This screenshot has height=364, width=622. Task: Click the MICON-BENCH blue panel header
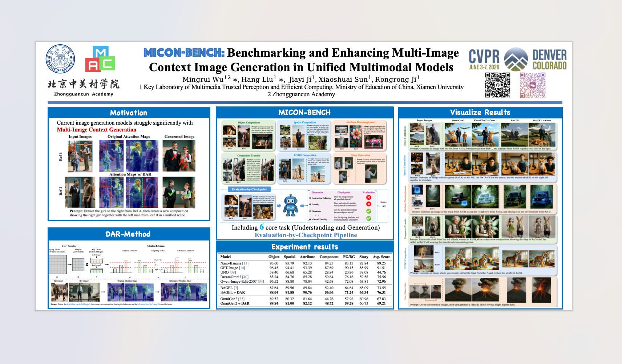coord(304,113)
